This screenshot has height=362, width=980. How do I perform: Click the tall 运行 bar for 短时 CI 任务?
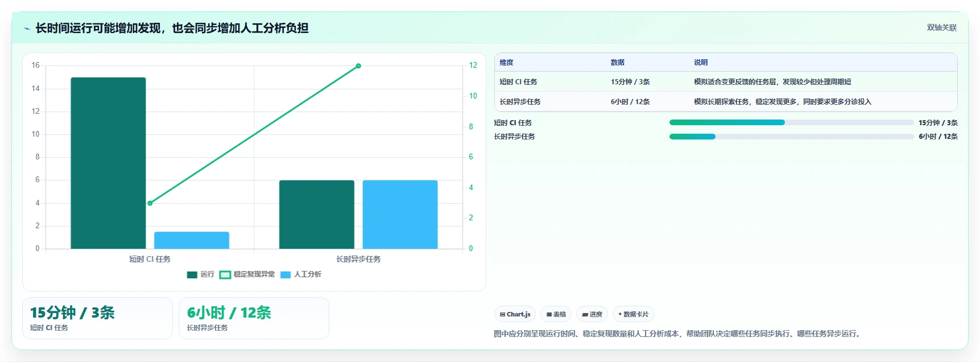tap(108, 163)
